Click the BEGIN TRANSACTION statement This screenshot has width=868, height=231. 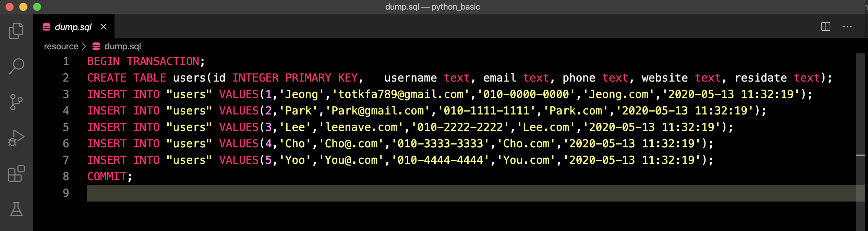coord(146,61)
